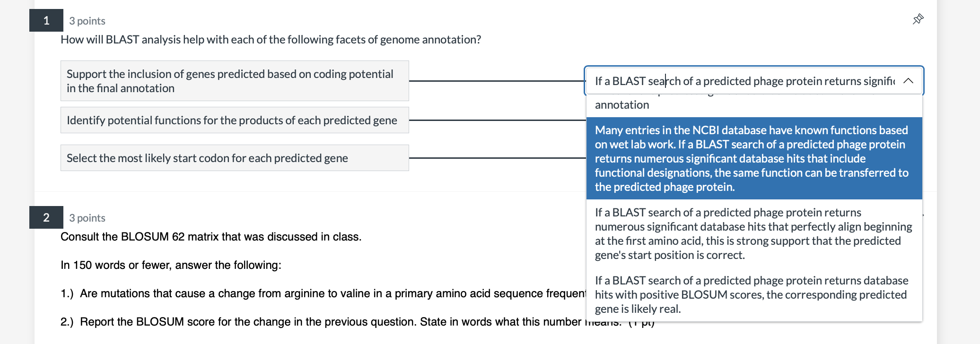
Task: Collapse the open answer dropdown via its chevron
Action: (908, 81)
